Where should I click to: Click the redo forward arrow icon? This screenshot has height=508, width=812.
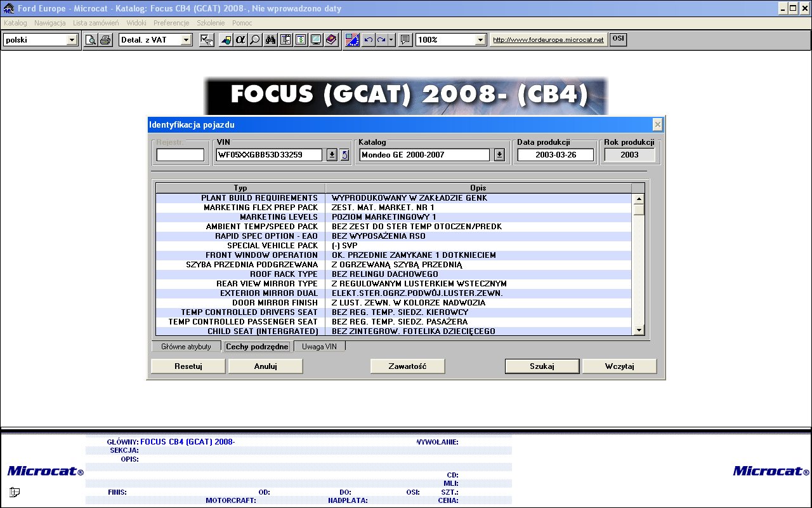coord(381,40)
